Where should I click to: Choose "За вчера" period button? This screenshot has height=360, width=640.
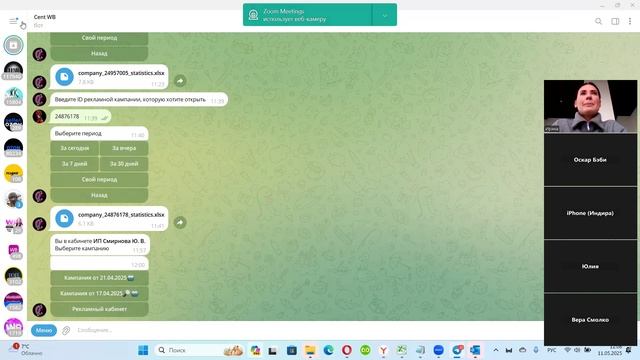tap(124, 148)
